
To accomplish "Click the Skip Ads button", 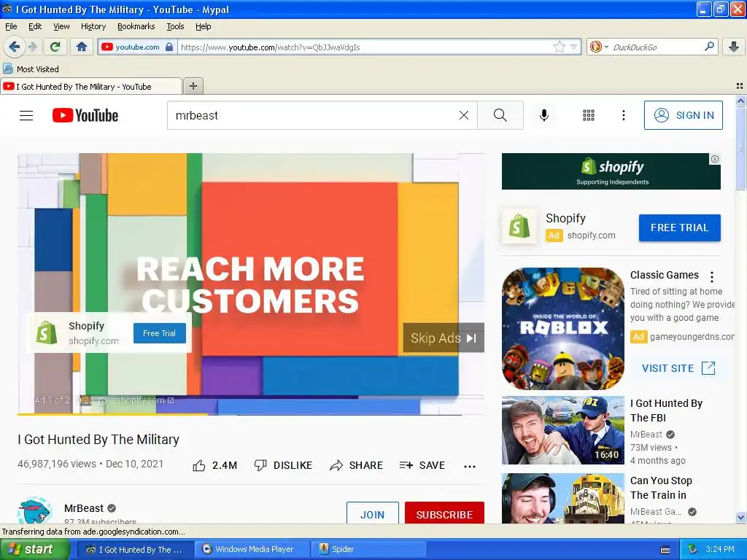I will [x=444, y=338].
